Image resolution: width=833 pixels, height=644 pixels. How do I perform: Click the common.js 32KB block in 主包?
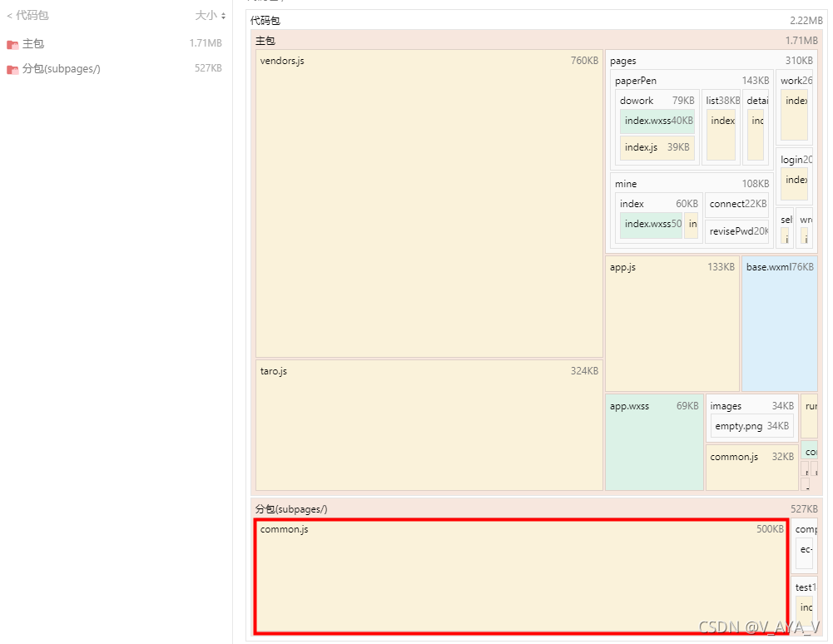pyautogui.click(x=751, y=468)
